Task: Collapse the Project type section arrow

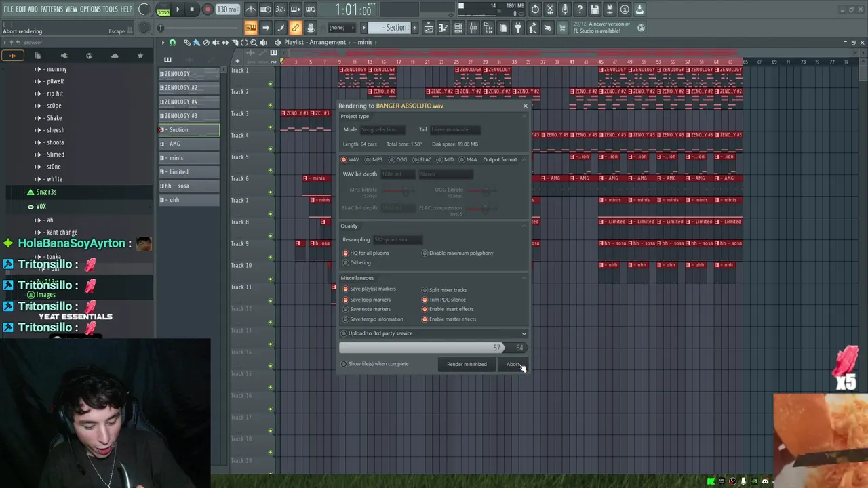Action: coord(524,117)
